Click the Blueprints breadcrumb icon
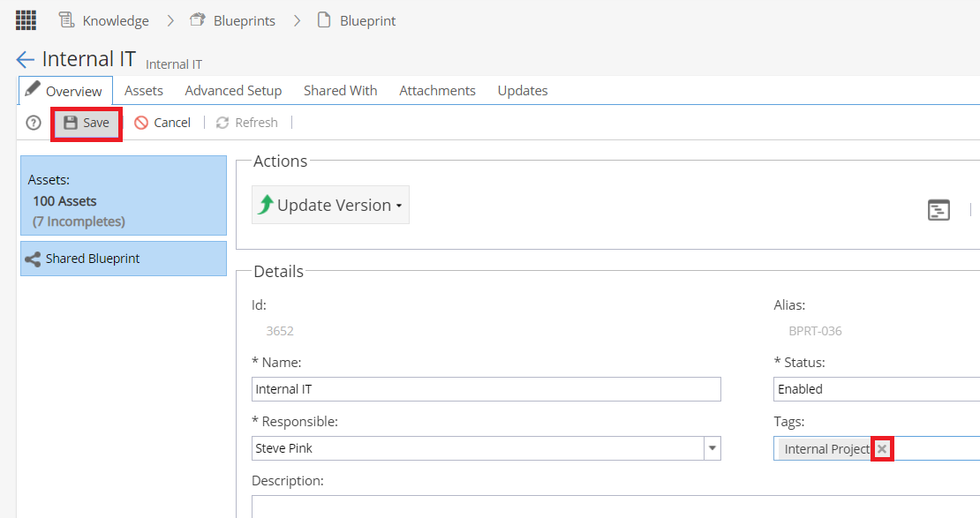 coord(195,19)
